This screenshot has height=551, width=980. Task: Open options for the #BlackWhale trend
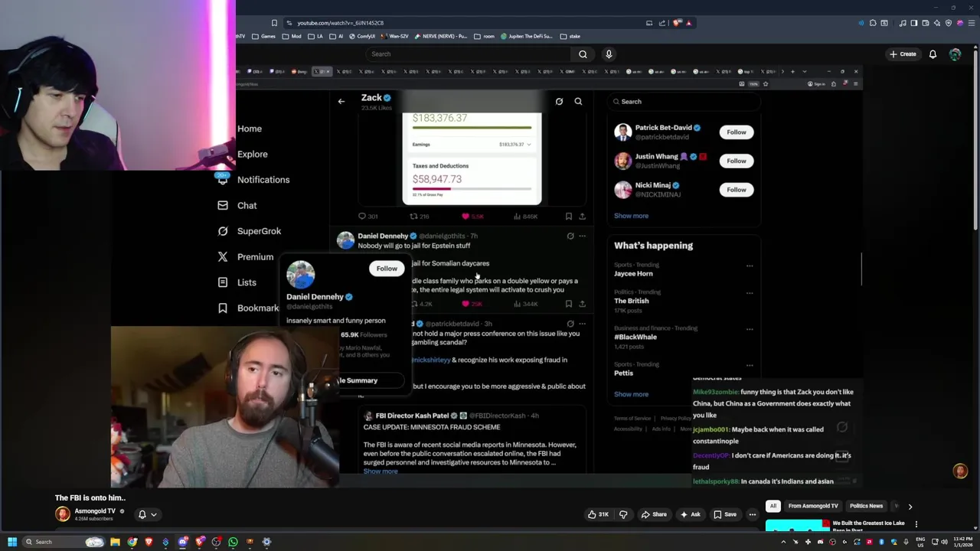tap(750, 329)
